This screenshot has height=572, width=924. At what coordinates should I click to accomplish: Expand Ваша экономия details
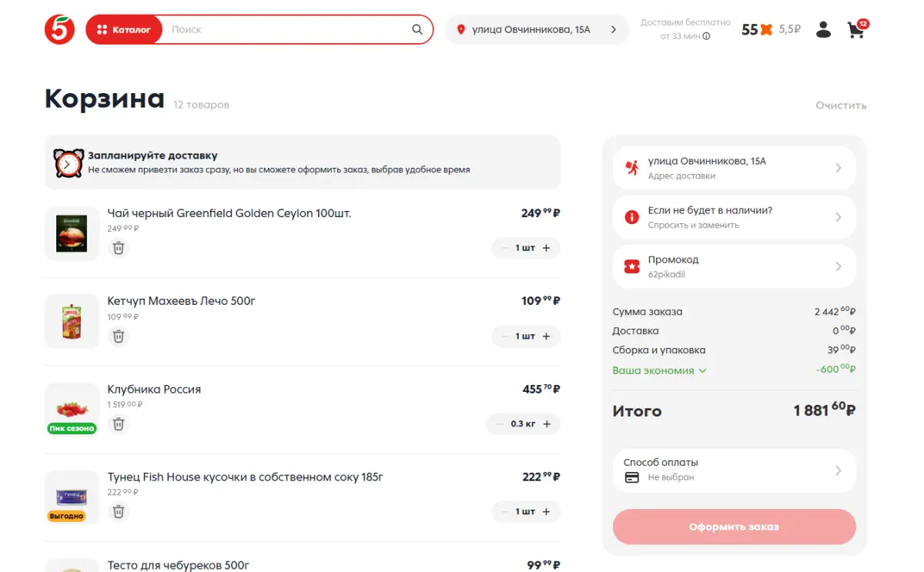click(659, 370)
